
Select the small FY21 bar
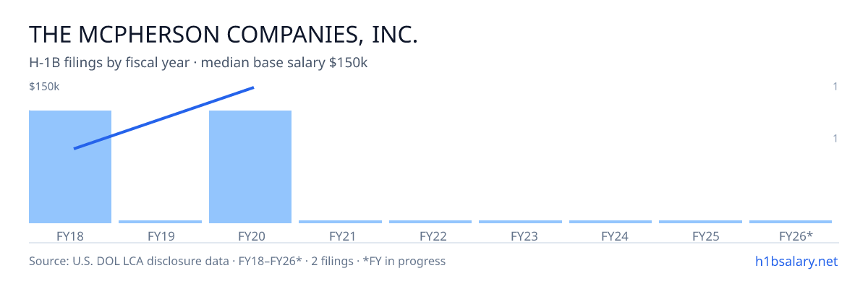[340, 222]
